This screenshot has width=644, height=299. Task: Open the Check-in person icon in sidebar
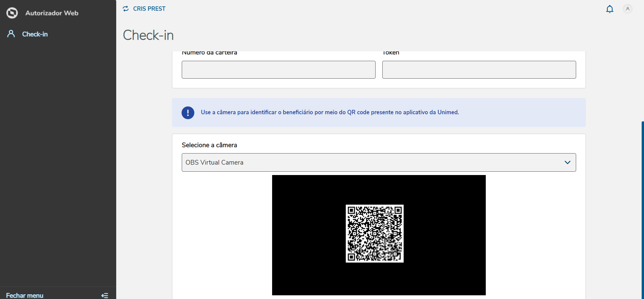[11, 34]
